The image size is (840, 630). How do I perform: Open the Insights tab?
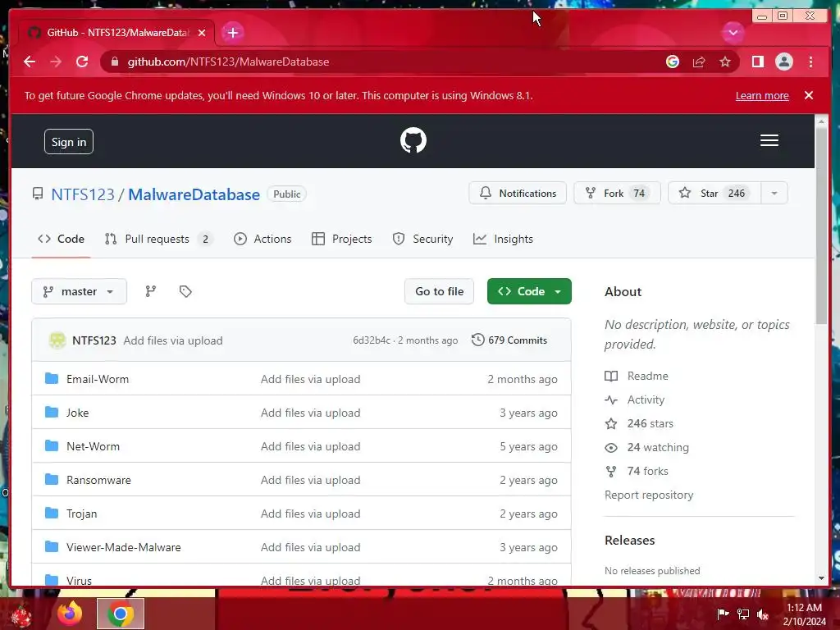tap(503, 239)
